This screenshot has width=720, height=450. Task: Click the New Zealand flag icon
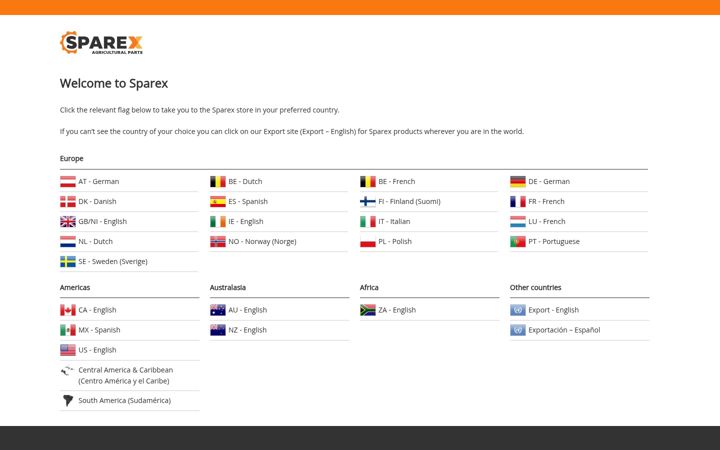coord(218,330)
